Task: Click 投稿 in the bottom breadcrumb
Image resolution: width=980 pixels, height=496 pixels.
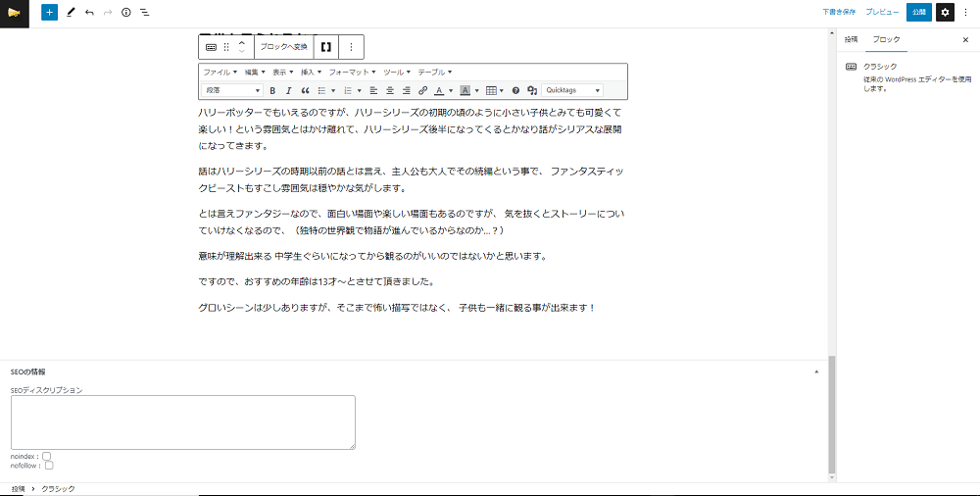Action: (18, 488)
